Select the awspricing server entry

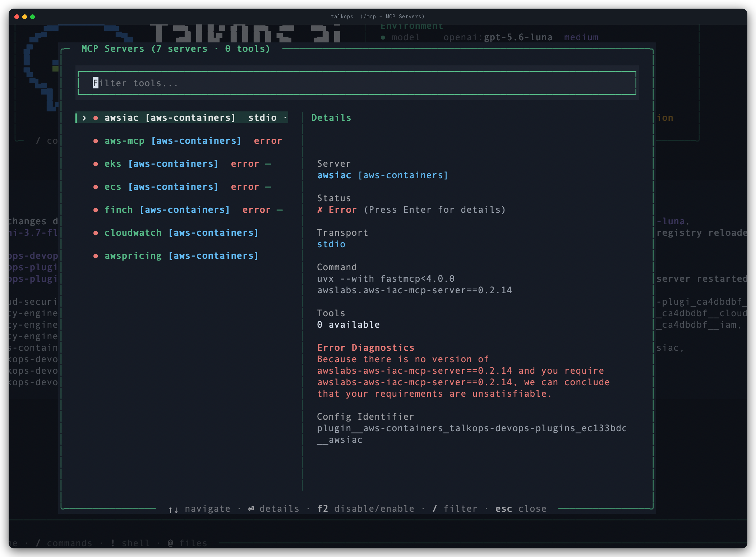point(182,256)
